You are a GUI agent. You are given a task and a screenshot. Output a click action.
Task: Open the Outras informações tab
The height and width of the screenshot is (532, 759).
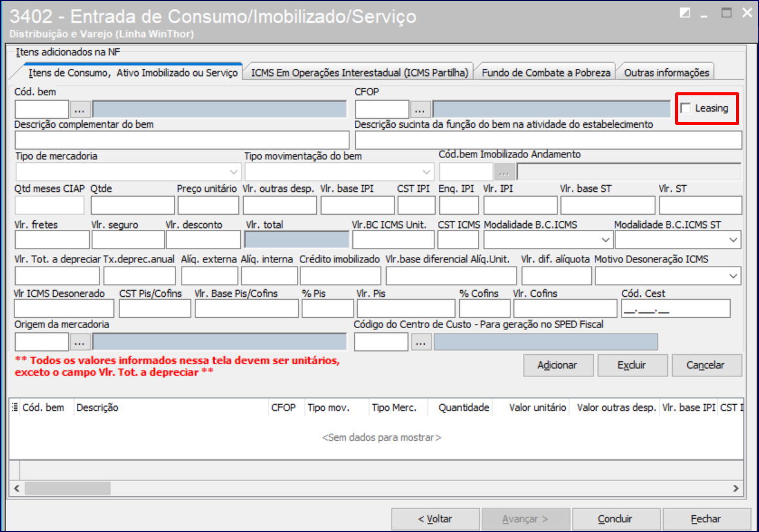[667, 72]
